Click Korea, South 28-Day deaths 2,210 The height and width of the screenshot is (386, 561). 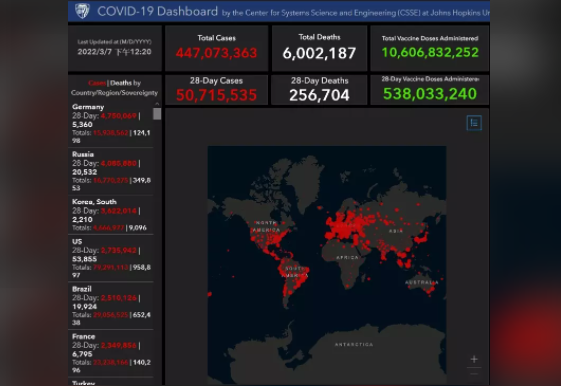[82, 219]
